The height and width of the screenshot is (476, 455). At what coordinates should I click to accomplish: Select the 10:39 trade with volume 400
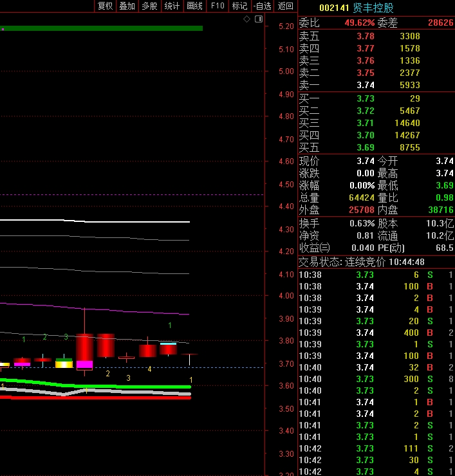(376, 333)
